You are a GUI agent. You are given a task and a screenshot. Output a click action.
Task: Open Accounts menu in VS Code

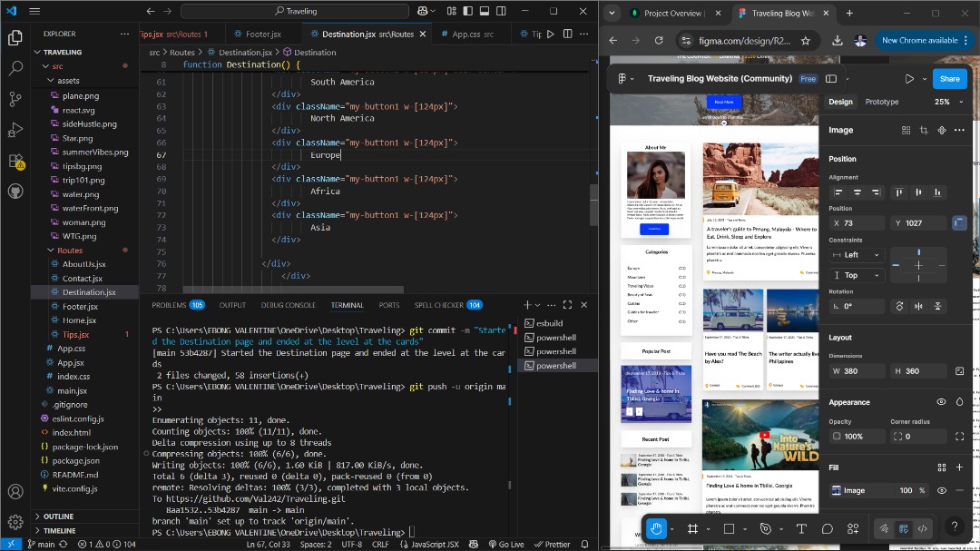coord(15,492)
